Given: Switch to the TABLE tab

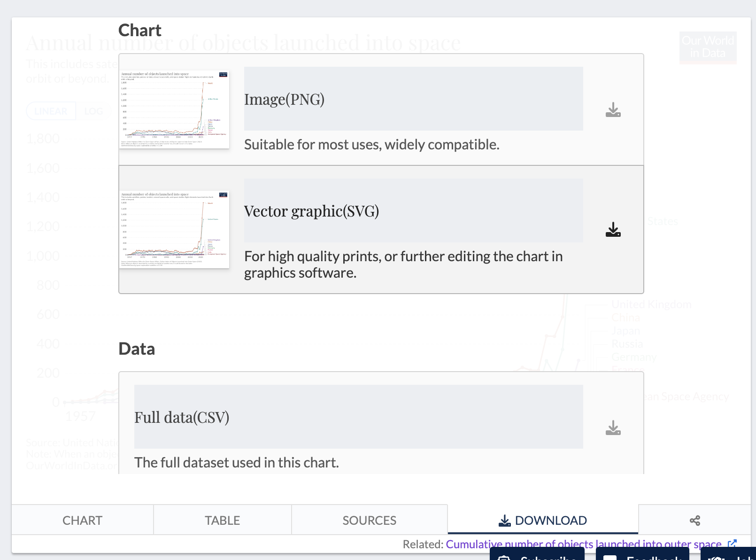Looking at the screenshot, I should (222, 520).
